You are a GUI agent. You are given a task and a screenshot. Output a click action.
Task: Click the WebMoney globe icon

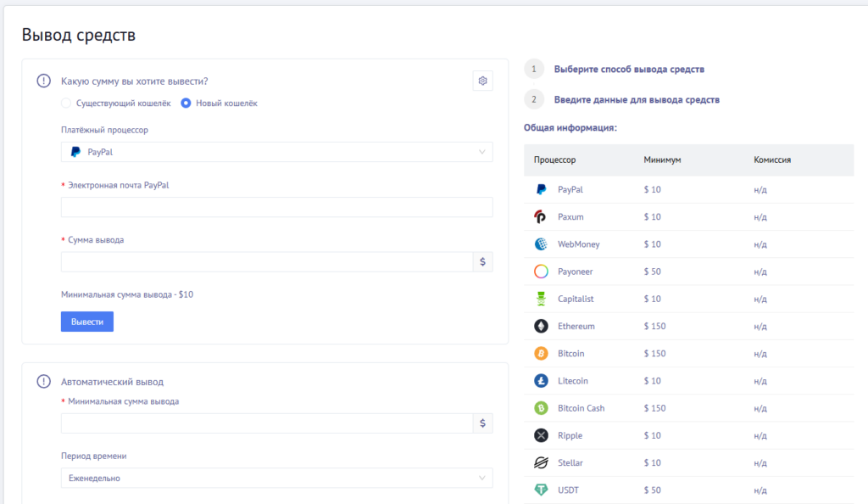(x=541, y=244)
